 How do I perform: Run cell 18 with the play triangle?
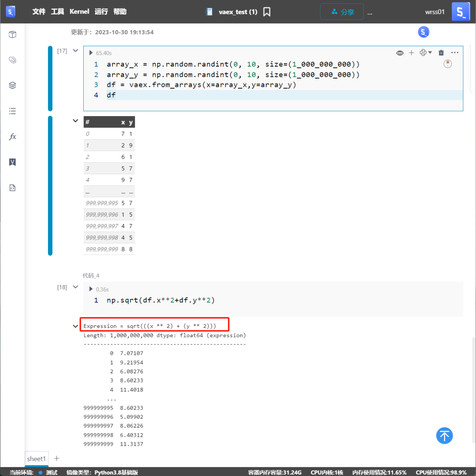pyautogui.click(x=91, y=289)
